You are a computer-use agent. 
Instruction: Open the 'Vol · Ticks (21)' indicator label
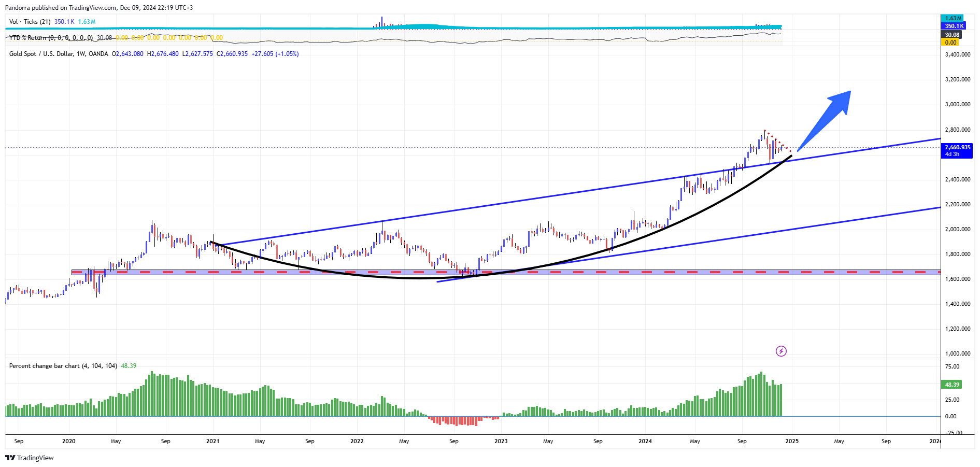(30, 22)
